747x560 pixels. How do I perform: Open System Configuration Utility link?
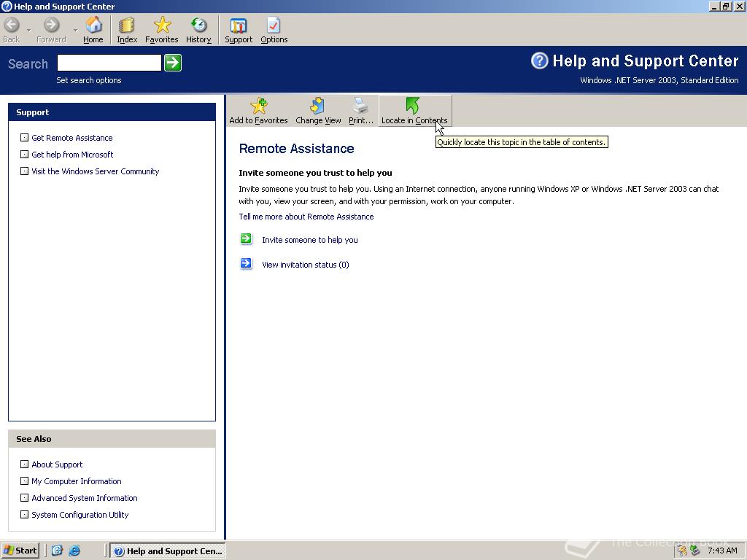[x=80, y=515]
